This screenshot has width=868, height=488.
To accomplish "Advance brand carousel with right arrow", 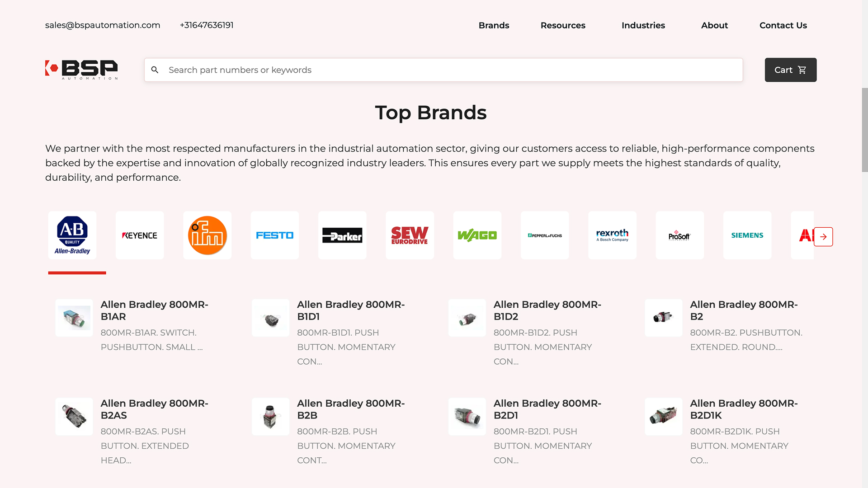I will coord(823,237).
